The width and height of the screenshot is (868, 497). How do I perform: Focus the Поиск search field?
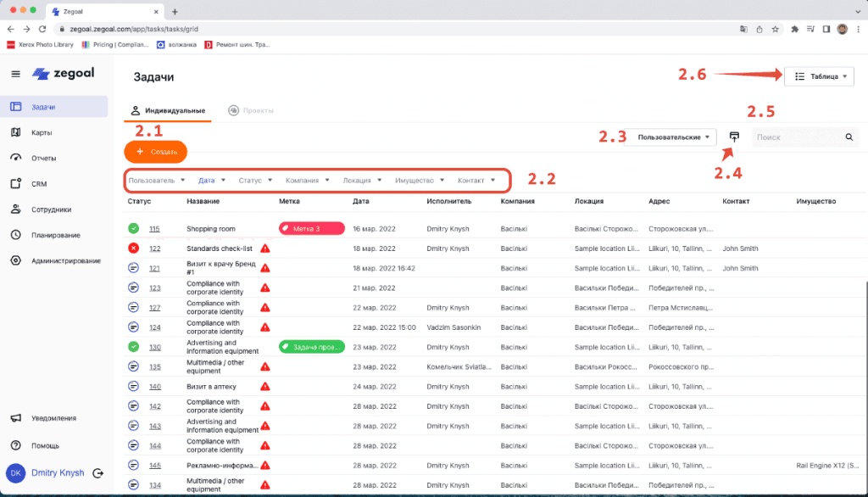click(x=797, y=137)
